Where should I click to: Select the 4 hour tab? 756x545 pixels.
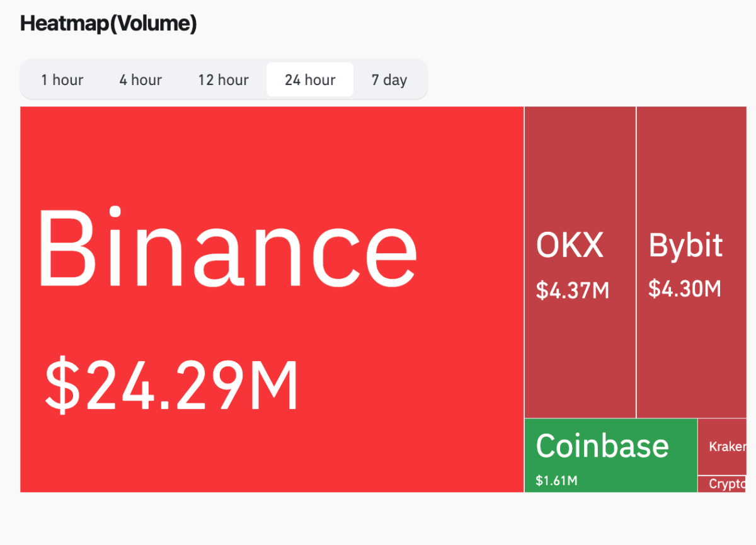click(140, 79)
